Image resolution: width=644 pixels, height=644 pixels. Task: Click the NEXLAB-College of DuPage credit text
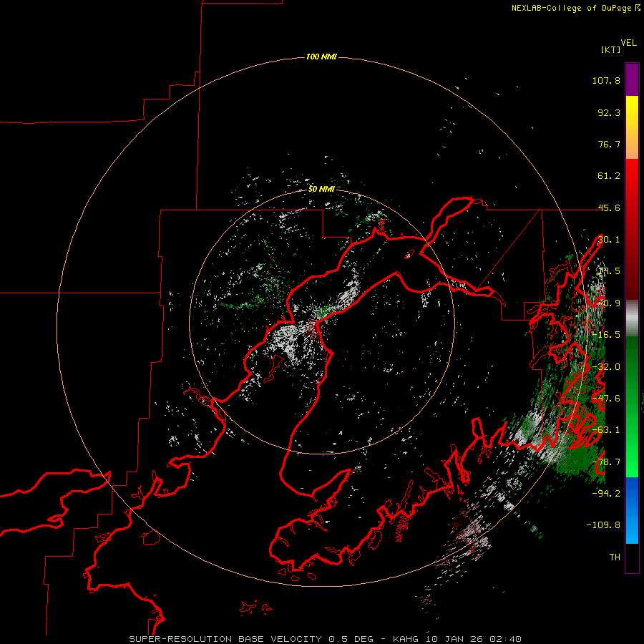(576, 8)
